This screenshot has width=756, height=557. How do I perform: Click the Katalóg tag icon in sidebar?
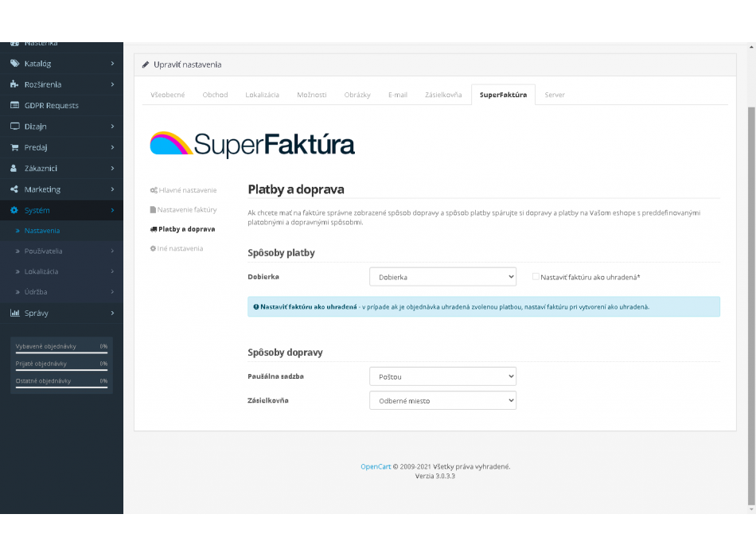pos(14,63)
